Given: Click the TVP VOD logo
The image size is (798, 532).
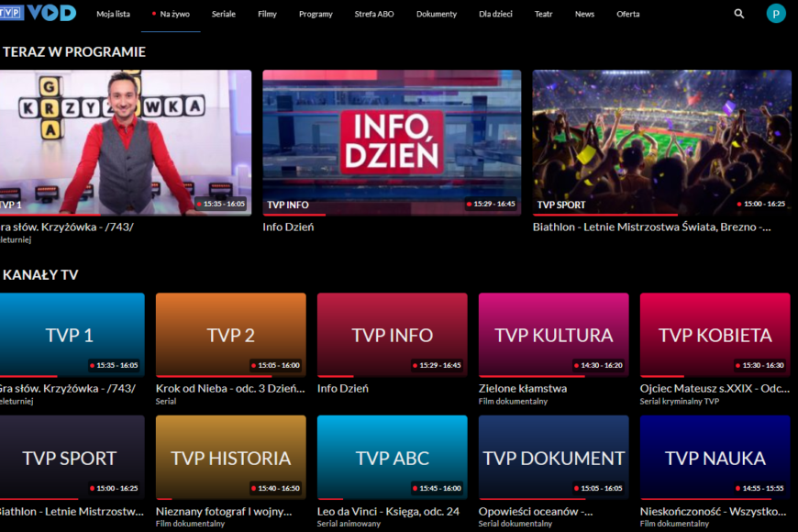Looking at the screenshot, I should point(37,13).
